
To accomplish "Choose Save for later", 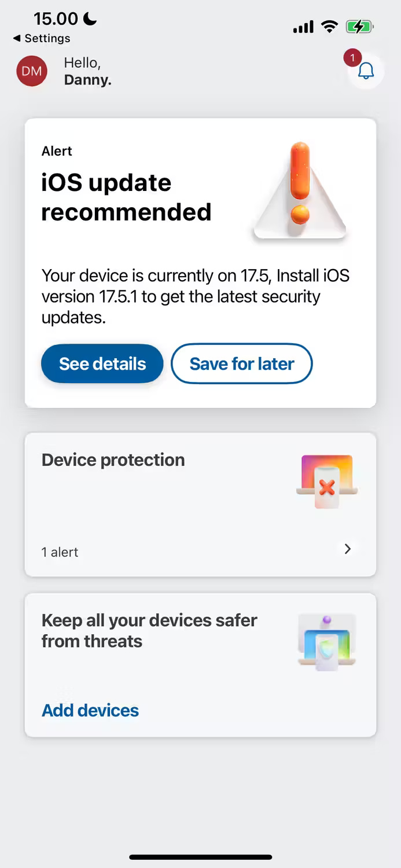I will click(242, 364).
